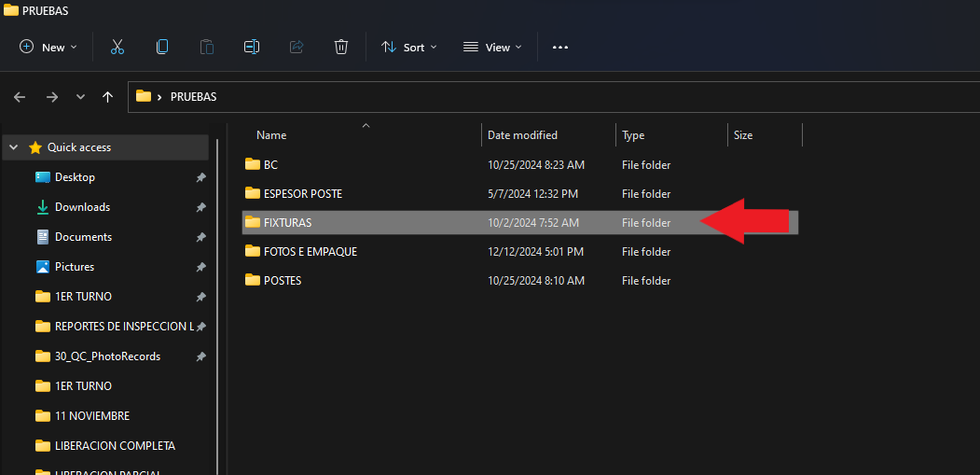This screenshot has height=475, width=980.
Task: Click the ESPESOR POSTE folder icon
Action: (253, 193)
